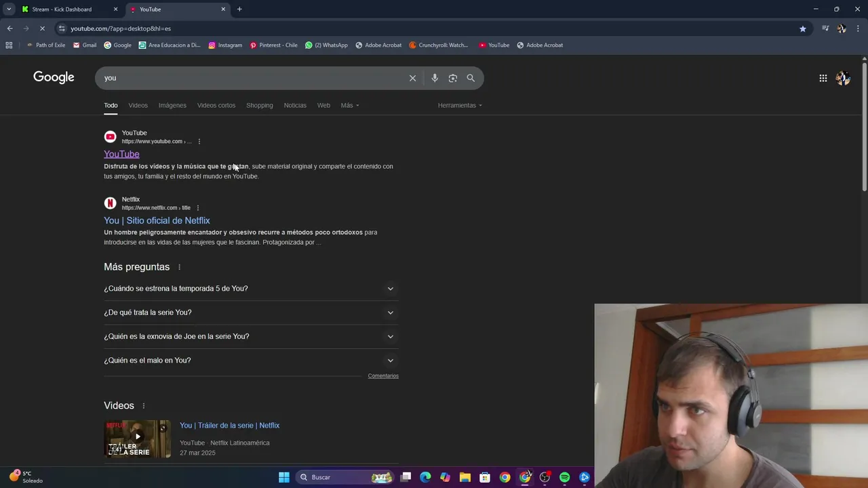The width and height of the screenshot is (868, 488).
Task: Open the Pinterest - Chile bookmark
Action: pyautogui.click(x=273, y=45)
